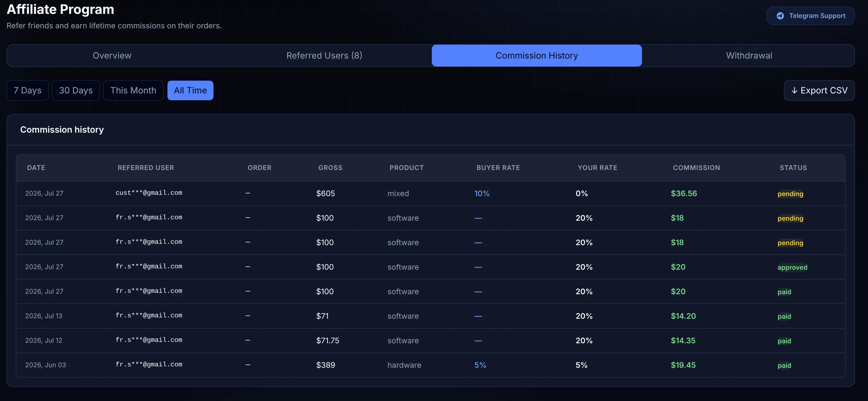Export commission history as CSV
Image resolution: width=868 pixels, height=401 pixels.
[x=819, y=90]
